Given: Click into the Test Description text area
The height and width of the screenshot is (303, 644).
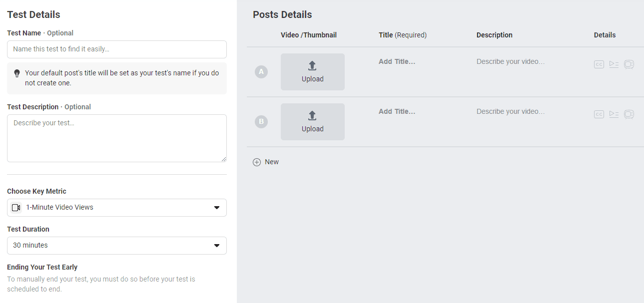Looking at the screenshot, I should point(117,138).
